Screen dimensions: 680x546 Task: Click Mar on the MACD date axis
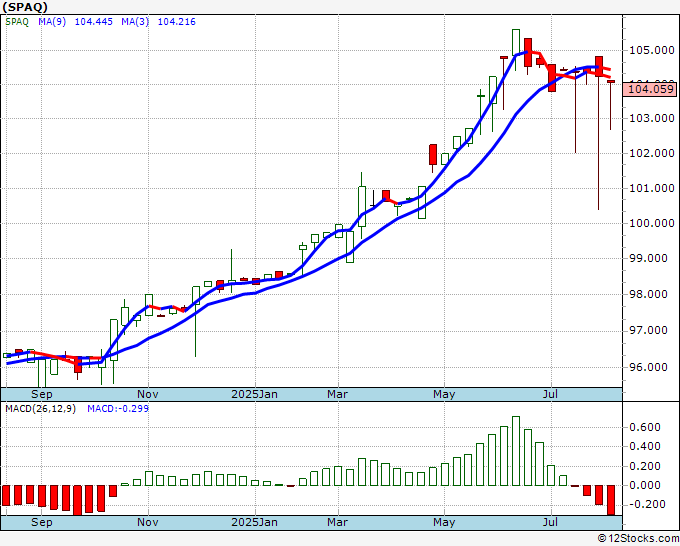click(x=337, y=522)
